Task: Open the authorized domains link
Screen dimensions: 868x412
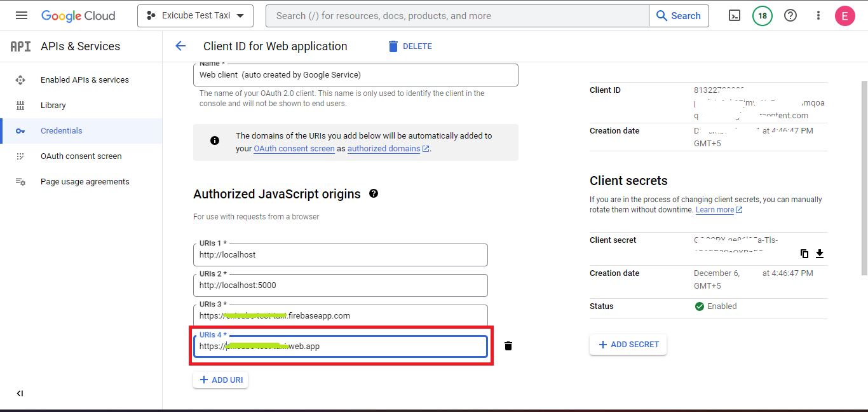Action: click(384, 149)
